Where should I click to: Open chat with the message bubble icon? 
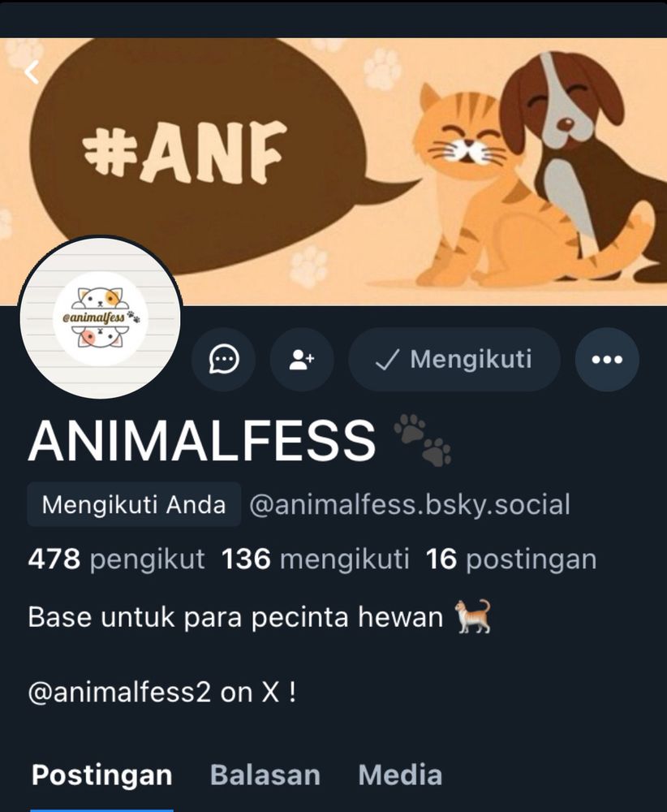click(x=223, y=360)
